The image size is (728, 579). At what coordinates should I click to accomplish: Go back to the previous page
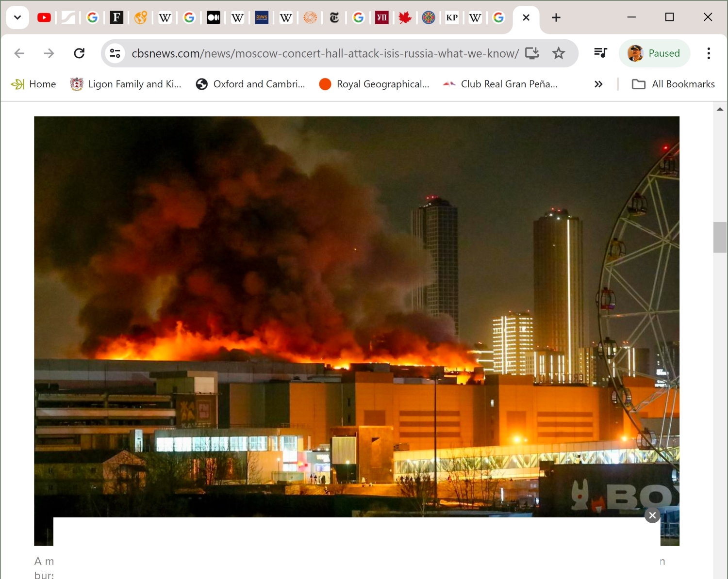pyautogui.click(x=19, y=53)
